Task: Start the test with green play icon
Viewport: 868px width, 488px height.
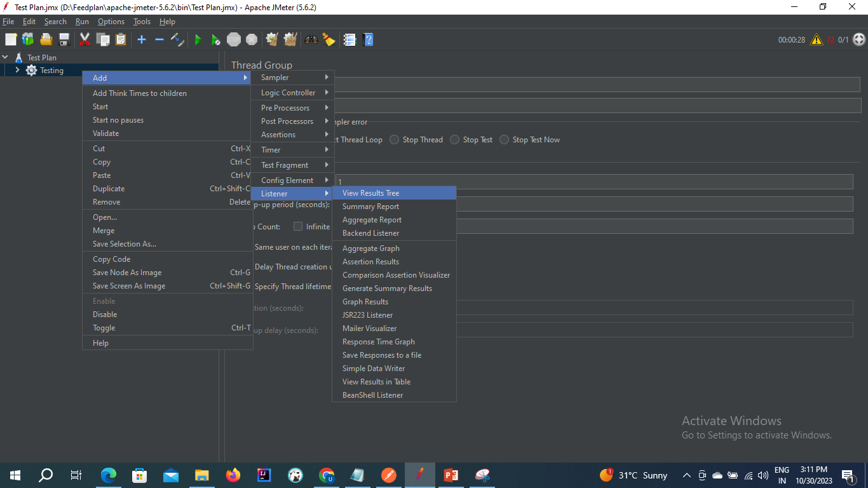Action: coord(198,39)
